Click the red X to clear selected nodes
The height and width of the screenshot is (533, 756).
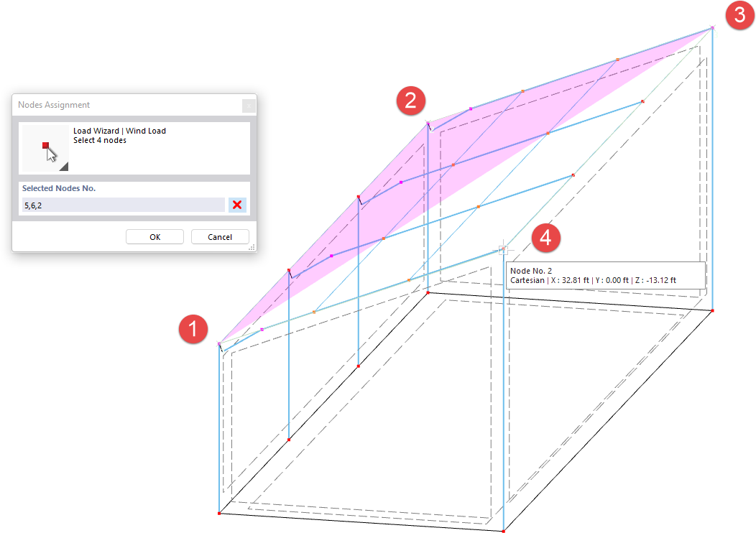tap(236, 205)
